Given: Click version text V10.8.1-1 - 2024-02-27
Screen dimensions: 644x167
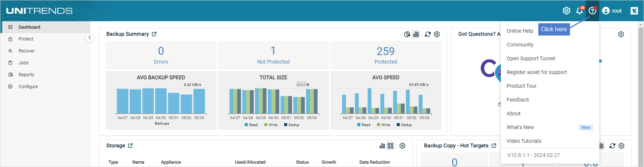Looking at the screenshot, I should click(534, 155).
